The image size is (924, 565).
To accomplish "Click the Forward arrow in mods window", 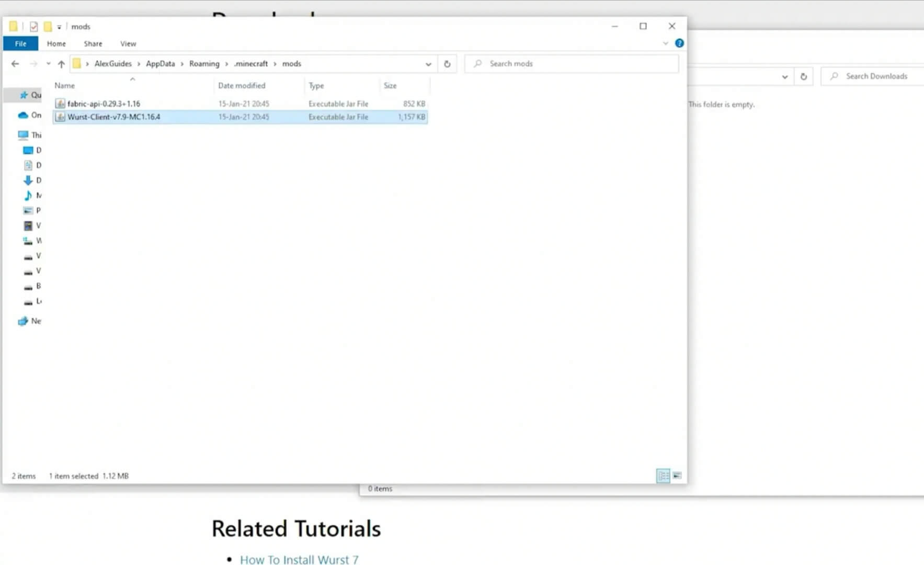I will click(x=33, y=64).
